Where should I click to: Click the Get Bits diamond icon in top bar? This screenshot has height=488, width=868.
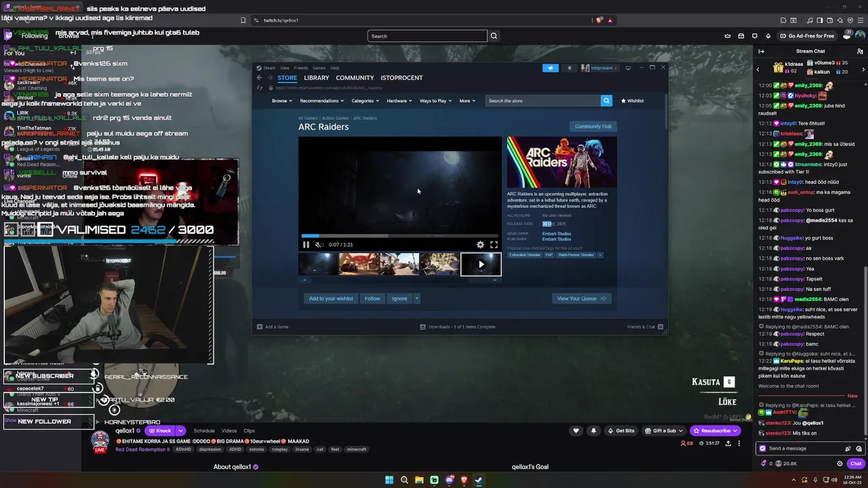768,36
